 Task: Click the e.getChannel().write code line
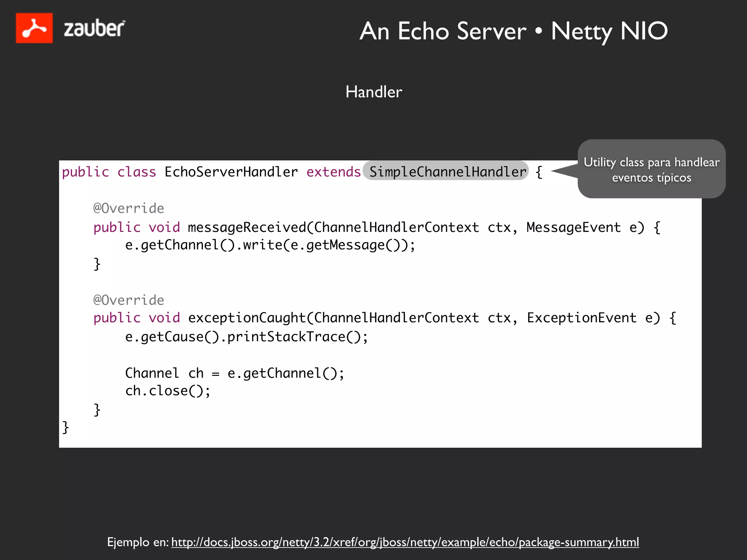pos(270,245)
